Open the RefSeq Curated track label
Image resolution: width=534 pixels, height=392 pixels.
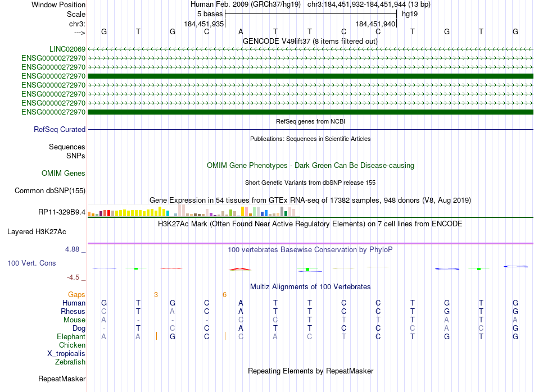click(x=60, y=130)
